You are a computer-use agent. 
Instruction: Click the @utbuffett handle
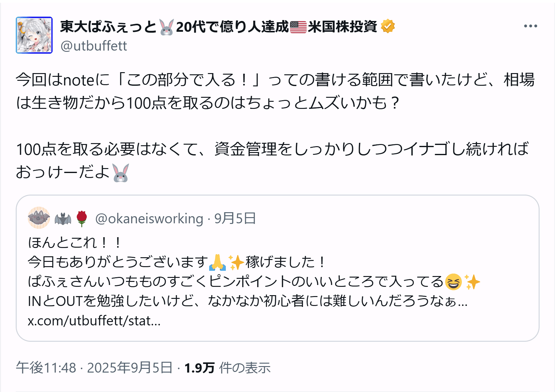94,46
